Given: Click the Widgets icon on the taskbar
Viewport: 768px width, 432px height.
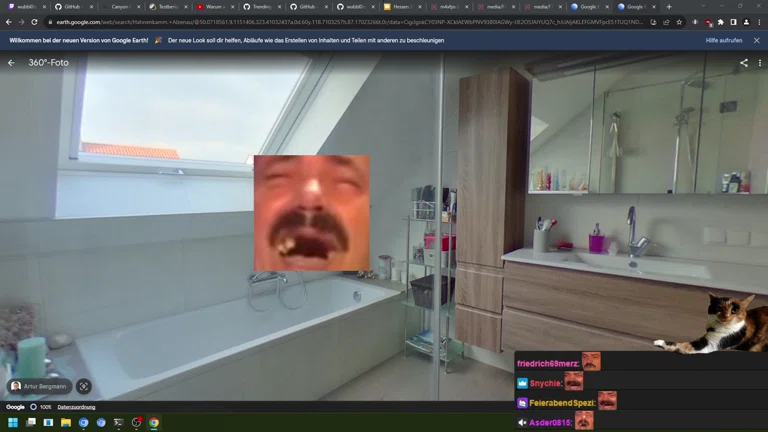Looking at the screenshot, I should (48, 422).
